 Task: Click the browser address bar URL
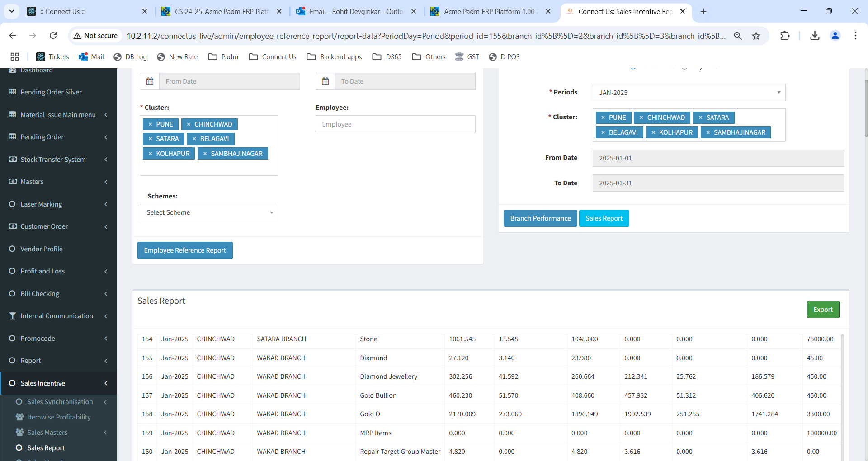coord(426,36)
